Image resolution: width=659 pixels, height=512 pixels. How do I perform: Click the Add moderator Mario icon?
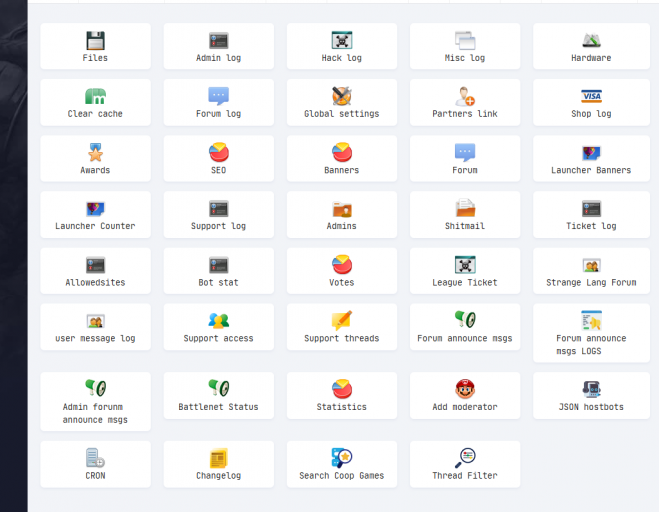[x=465, y=389]
